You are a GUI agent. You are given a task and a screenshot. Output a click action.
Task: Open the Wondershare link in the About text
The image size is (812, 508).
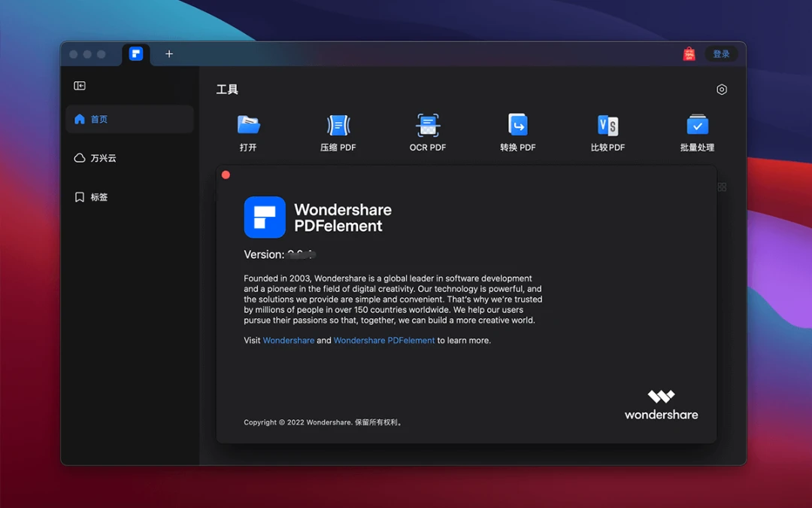[x=289, y=340]
